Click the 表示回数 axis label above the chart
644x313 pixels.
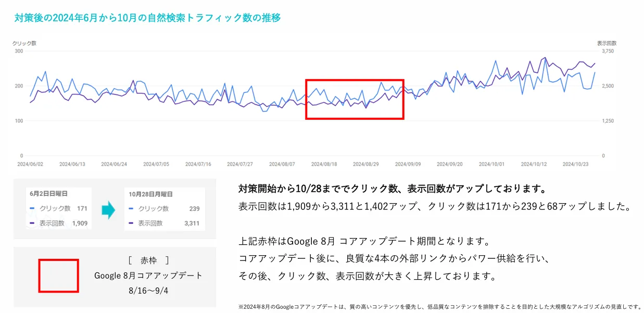pos(607,44)
